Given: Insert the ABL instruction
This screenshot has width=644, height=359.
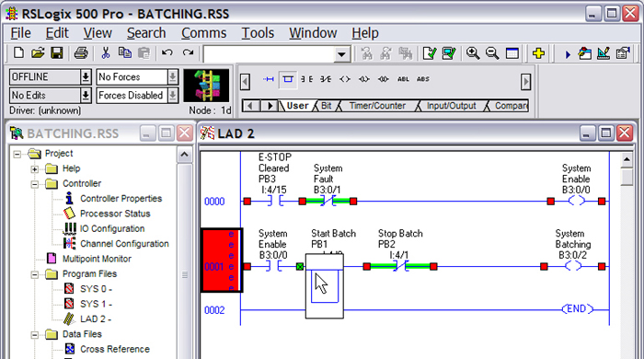Looking at the screenshot, I should click(403, 79).
